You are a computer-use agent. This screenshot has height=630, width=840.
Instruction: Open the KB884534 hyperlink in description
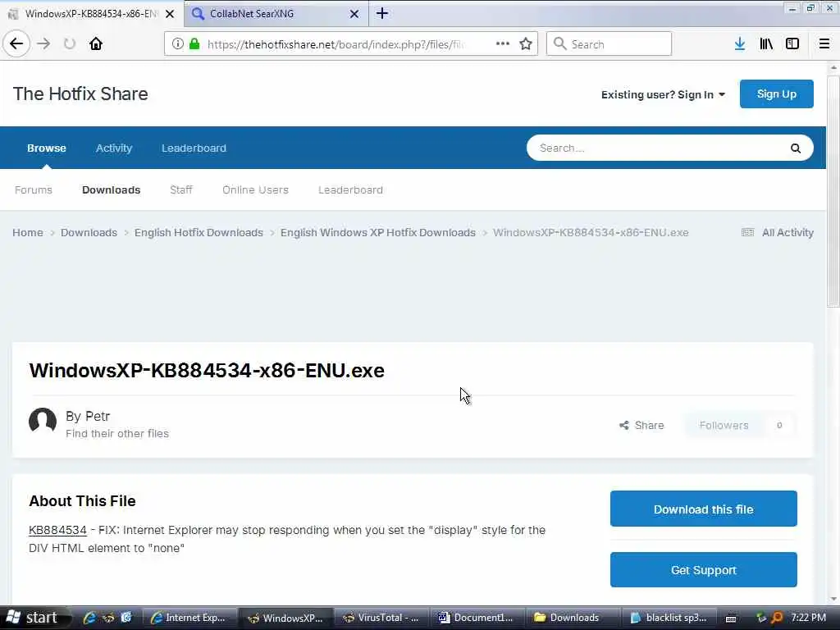pos(58,530)
